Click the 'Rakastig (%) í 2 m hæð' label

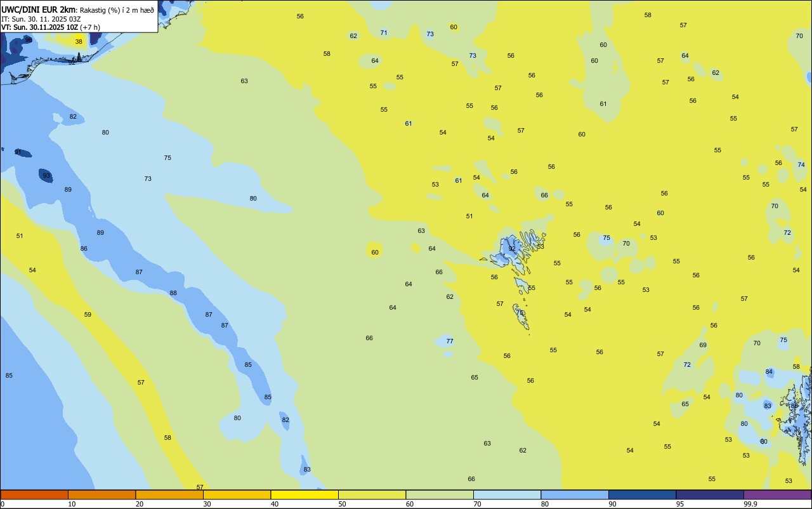click(x=117, y=10)
